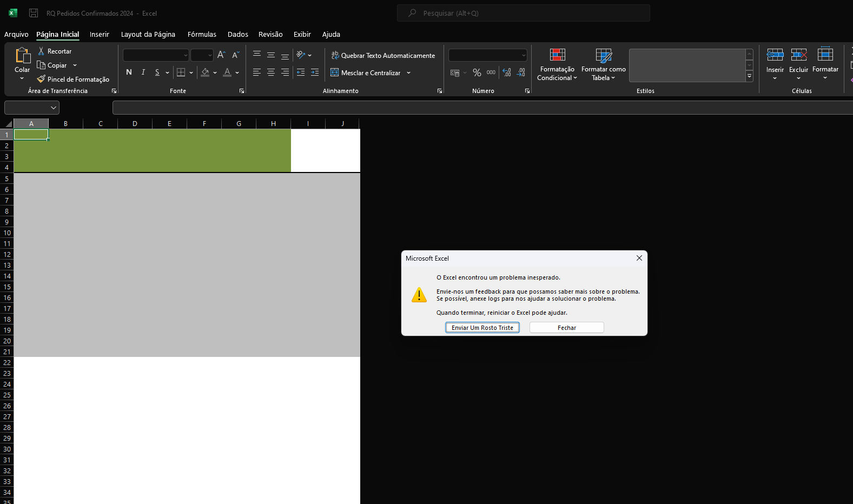The image size is (853, 504).
Task: Open the Ajuda tab
Action: [331, 34]
